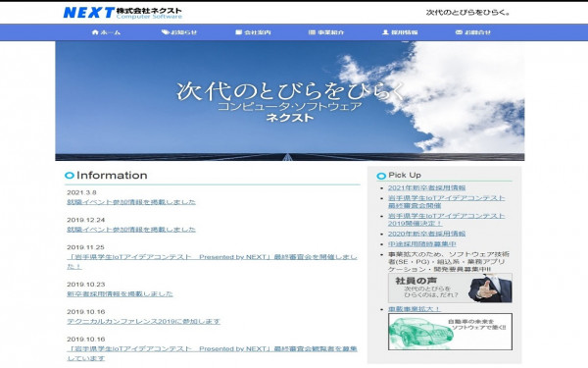The height and width of the screenshot is (368, 588).
Task: Open the 2019.12.24 就職イベント参加情報 link
Action: coord(131,230)
